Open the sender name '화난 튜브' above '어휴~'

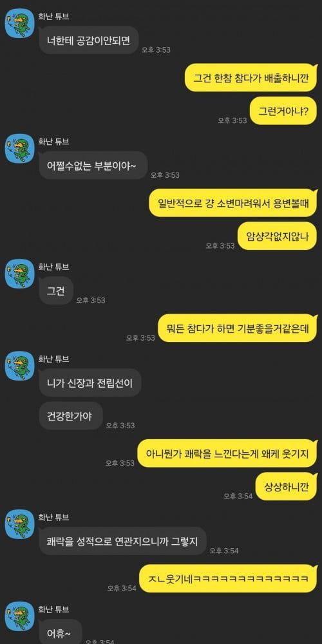pyautogui.click(x=53, y=608)
